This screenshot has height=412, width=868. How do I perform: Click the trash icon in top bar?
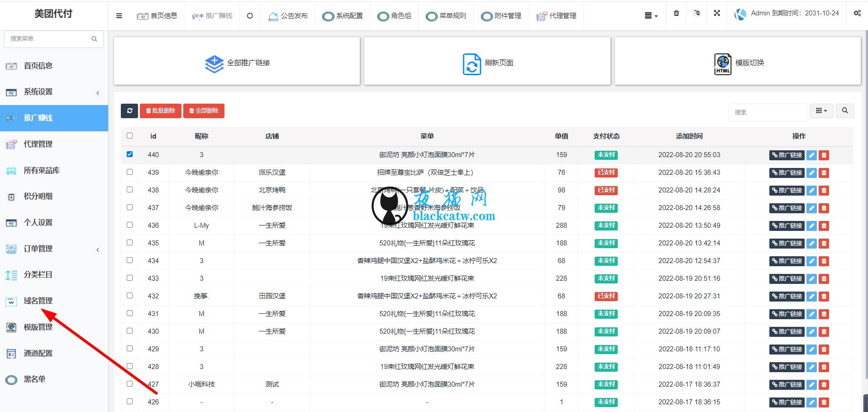tap(676, 13)
